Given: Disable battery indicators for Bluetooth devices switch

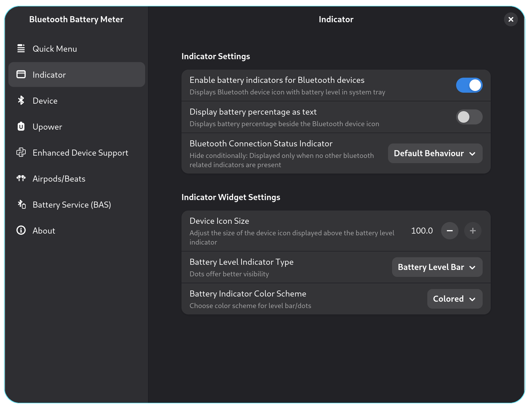Looking at the screenshot, I should click(469, 85).
